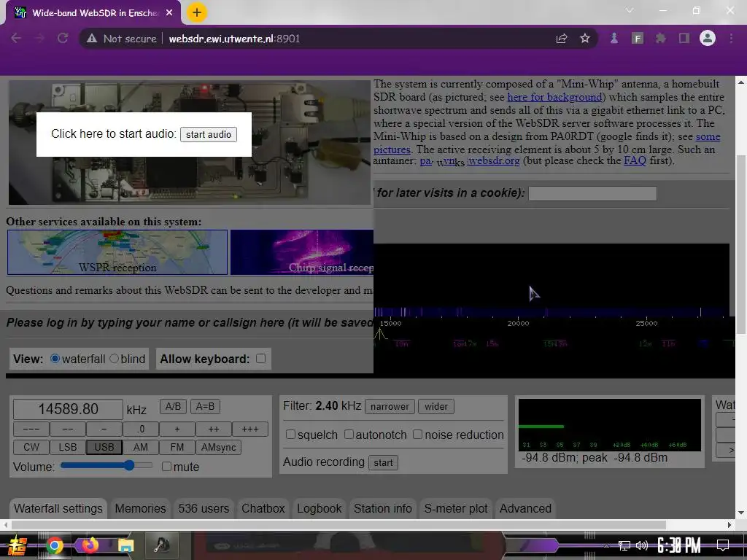Click the share page icon in address bar
The image size is (747, 560).
[562, 38]
